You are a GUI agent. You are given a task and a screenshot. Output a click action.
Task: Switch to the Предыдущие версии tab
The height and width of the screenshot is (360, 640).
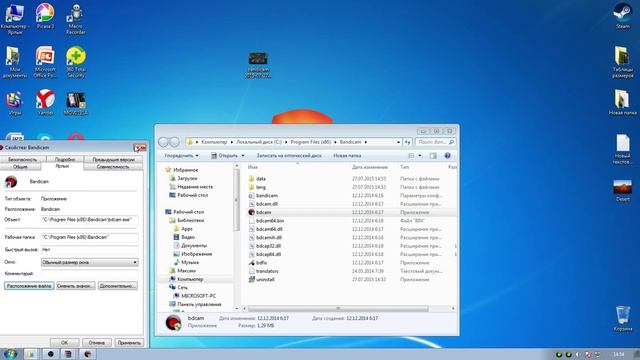point(113,159)
